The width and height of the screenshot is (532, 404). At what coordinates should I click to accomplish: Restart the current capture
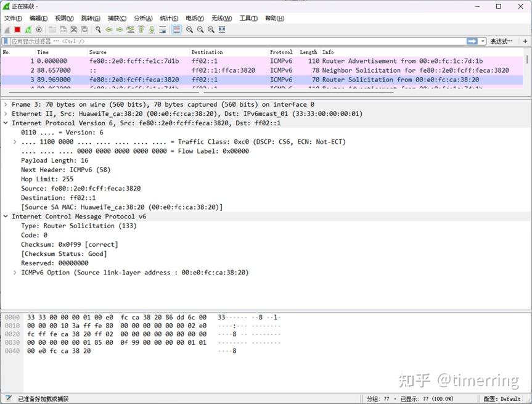pos(28,30)
